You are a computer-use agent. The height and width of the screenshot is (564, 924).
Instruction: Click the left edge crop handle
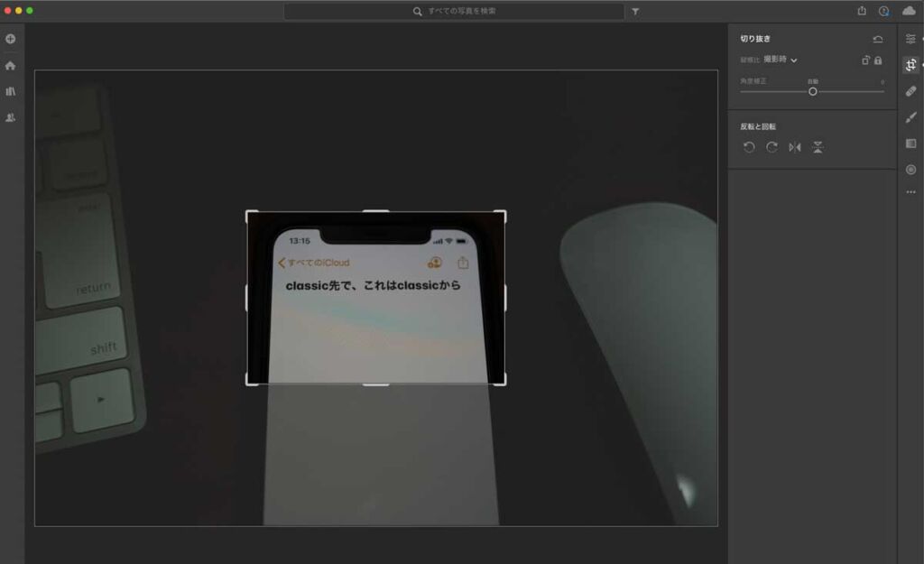(247, 298)
